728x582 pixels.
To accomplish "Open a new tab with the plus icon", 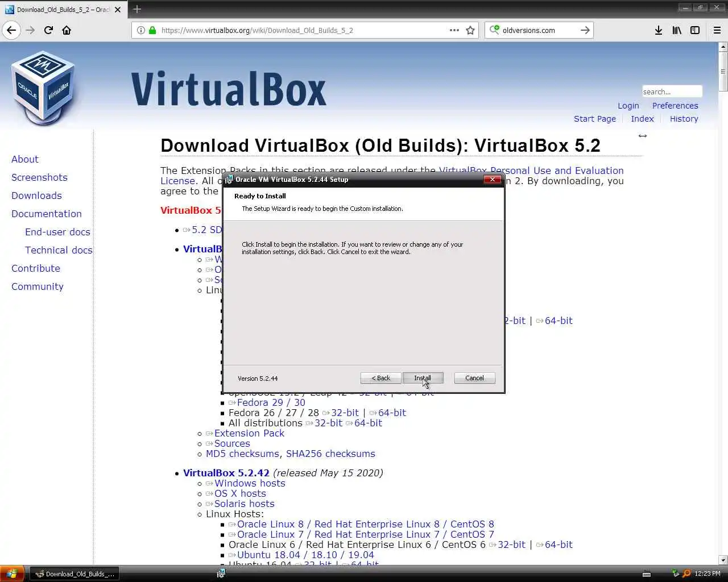I will click(x=137, y=9).
